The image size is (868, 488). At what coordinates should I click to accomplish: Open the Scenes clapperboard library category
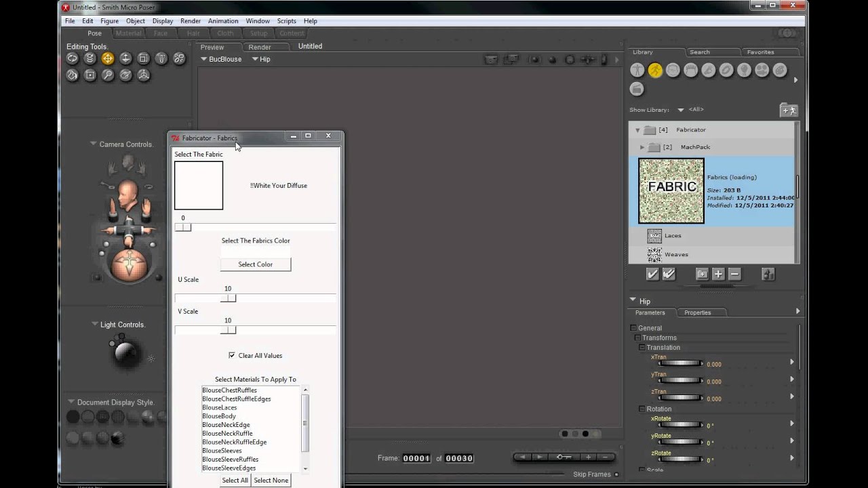[x=636, y=88]
